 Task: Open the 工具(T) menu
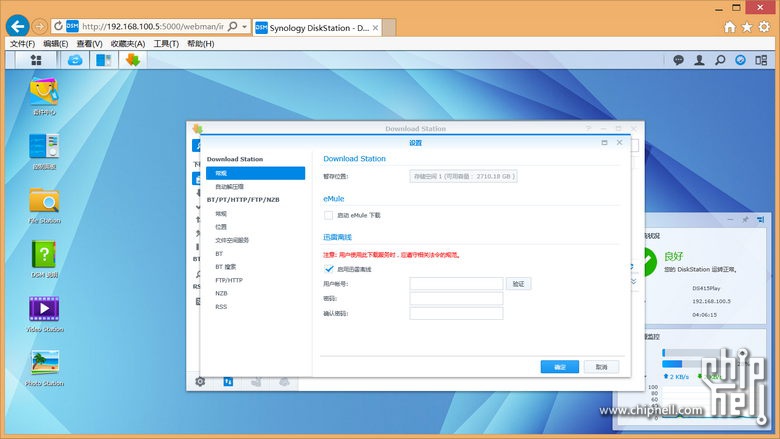[166, 44]
